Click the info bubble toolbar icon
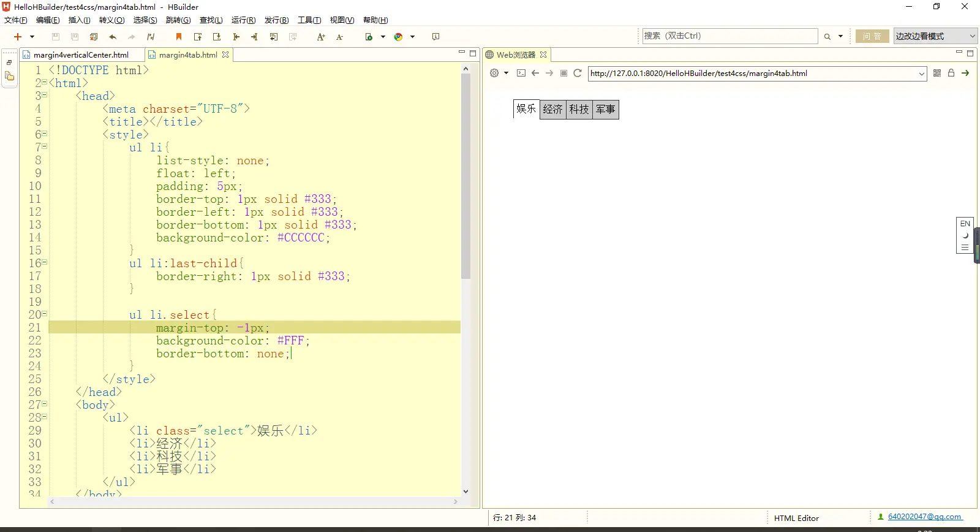980x532 pixels. (435, 37)
